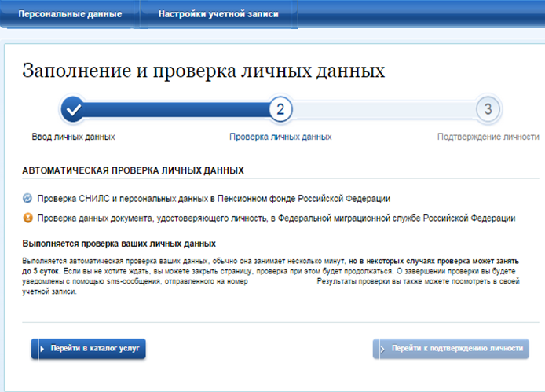
Task: Click the Проверка личных данных step label
Action: (x=280, y=137)
